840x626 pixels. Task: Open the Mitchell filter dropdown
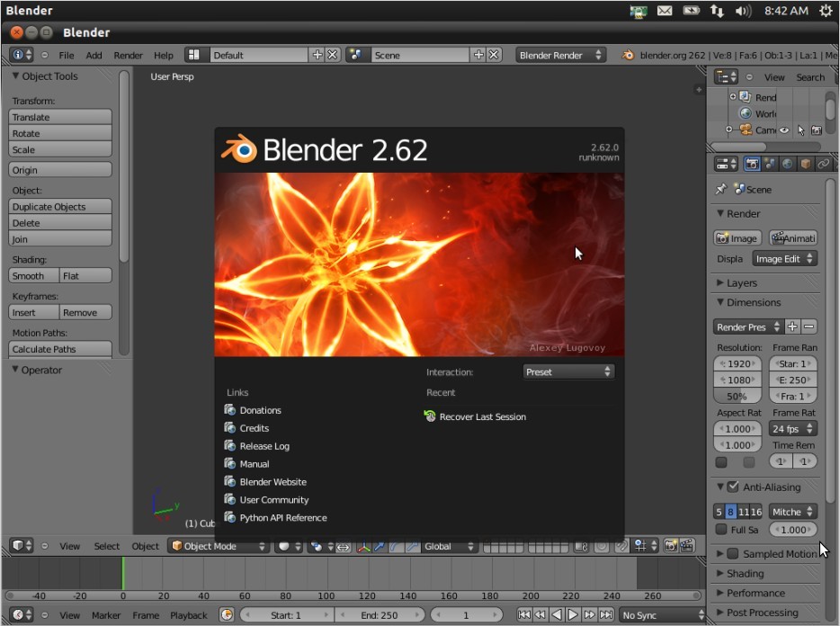[x=793, y=512]
